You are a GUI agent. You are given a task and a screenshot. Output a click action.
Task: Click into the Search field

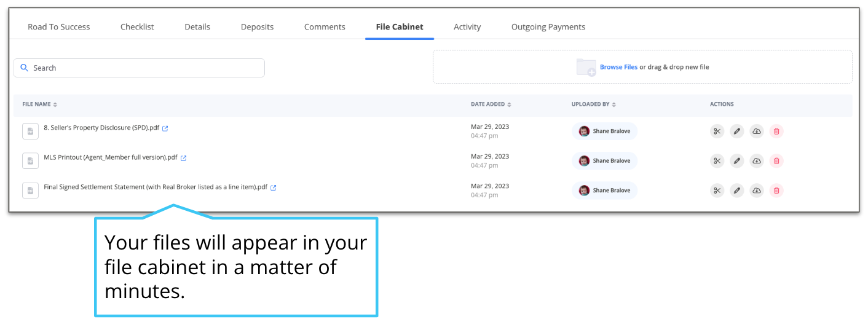(139, 68)
